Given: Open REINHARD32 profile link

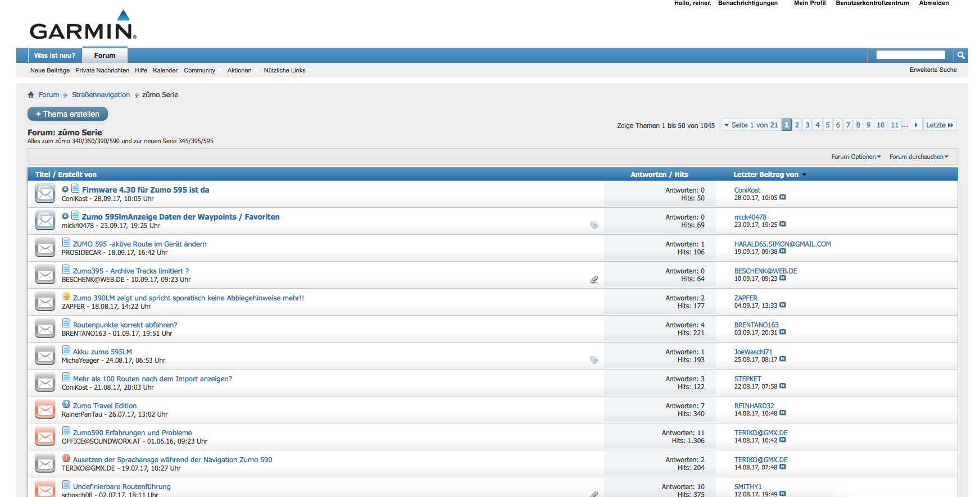Looking at the screenshot, I should 754,406.
